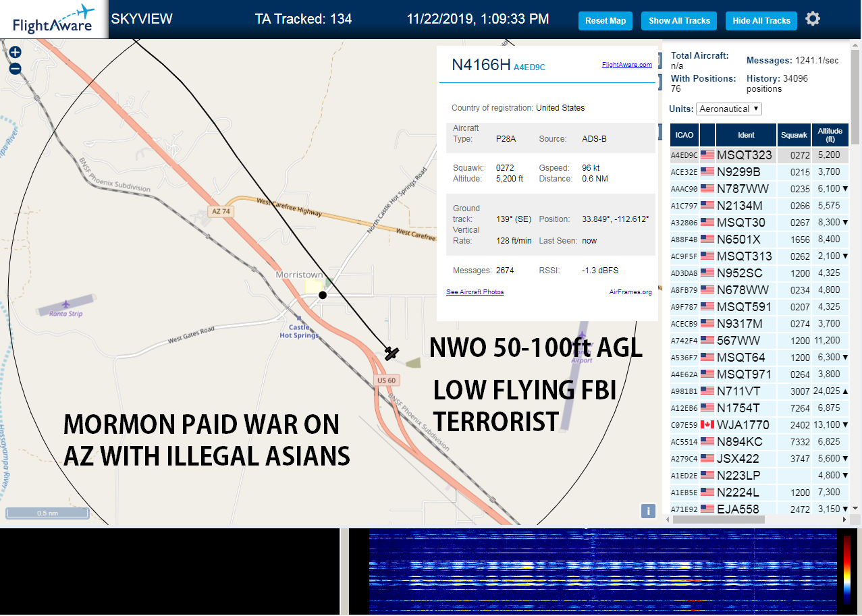The image size is (862, 616).
Task: Click the FlightAware logo
Action: [x=53, y=19]
